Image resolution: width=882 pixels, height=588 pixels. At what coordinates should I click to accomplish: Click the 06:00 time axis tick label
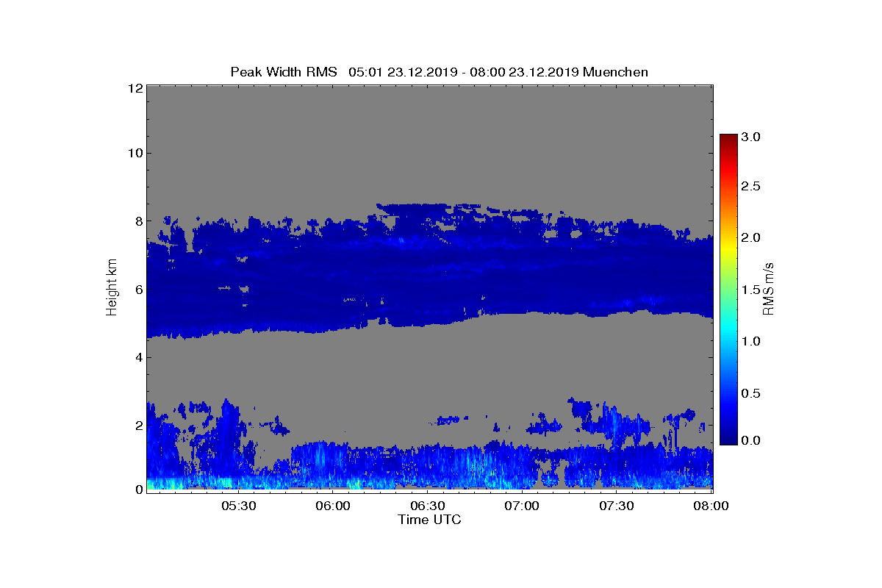coord(333,506)
